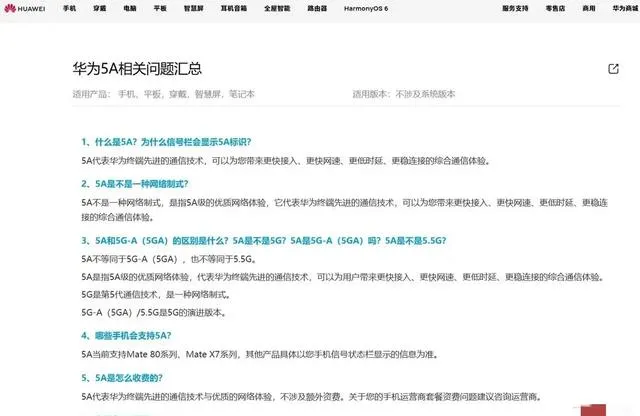The width and height of the screenshot is (640, 416).
Task: Click the share icon beside the title
Action: 613,69
